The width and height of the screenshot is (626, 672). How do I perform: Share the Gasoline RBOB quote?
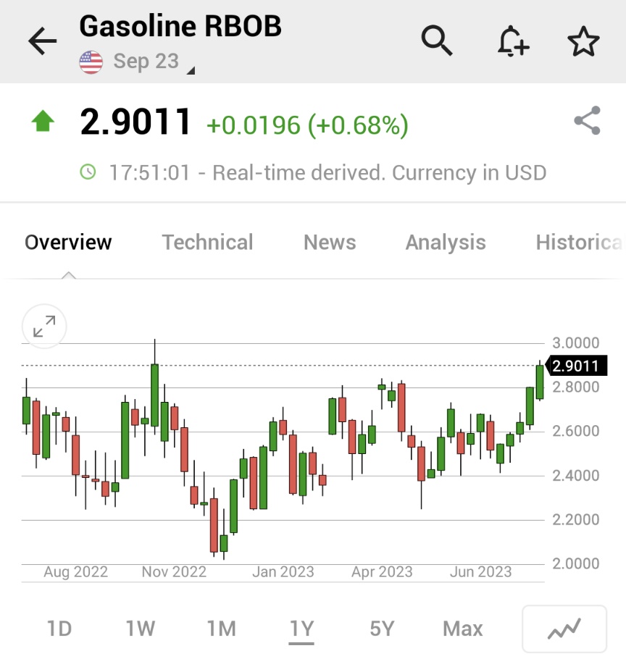pos(587,121)
